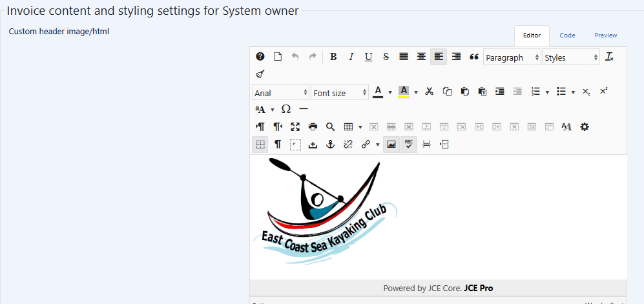Insert special character with Omega icon
This screenshot has height=304, width=644.
[x=286, y=109]
